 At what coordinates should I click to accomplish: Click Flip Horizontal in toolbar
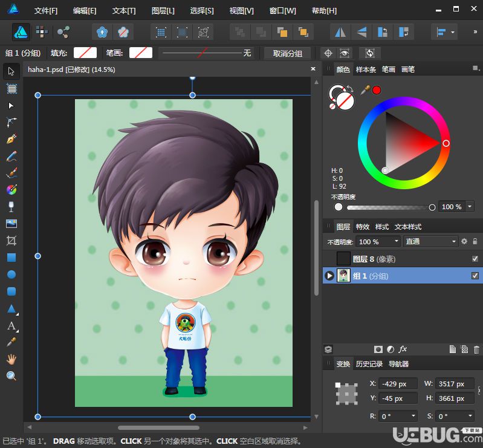point(340,32)
